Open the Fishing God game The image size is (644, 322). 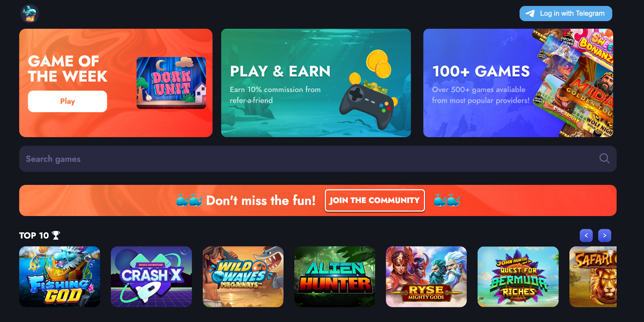point(60,277)
